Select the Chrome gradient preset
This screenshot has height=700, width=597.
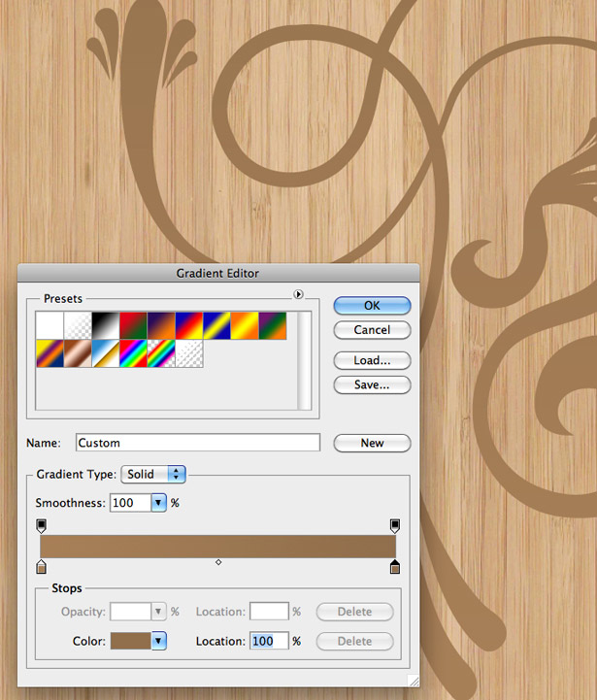(x=106, y=353)
